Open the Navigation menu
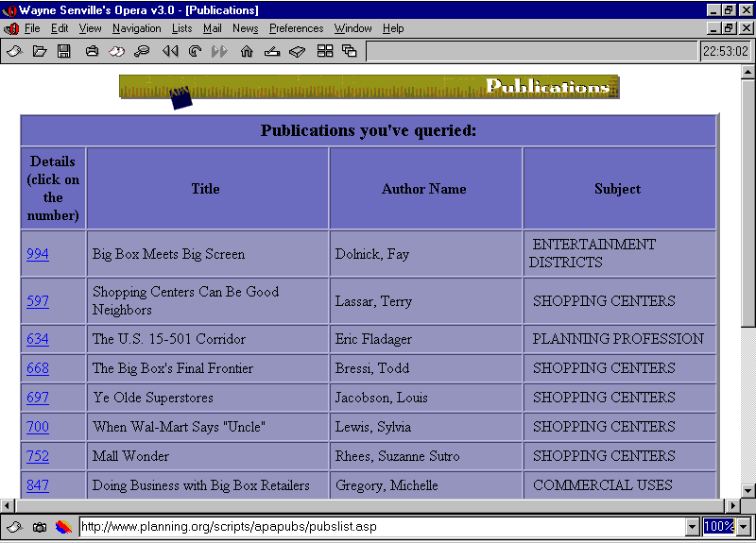This screenshot has width=756, height=543. [136, 28]
